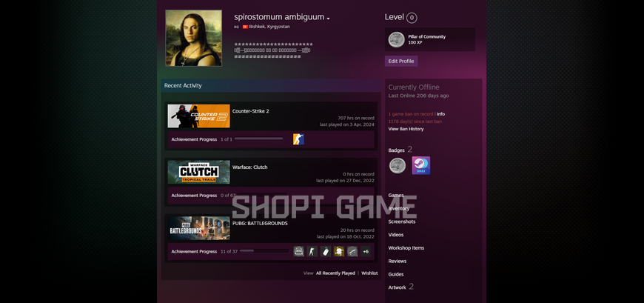Image resolution: width=644 pixels, height=303 pixels.
Task: Open the Counter-Strike 2 game title link
Action: 250,111
